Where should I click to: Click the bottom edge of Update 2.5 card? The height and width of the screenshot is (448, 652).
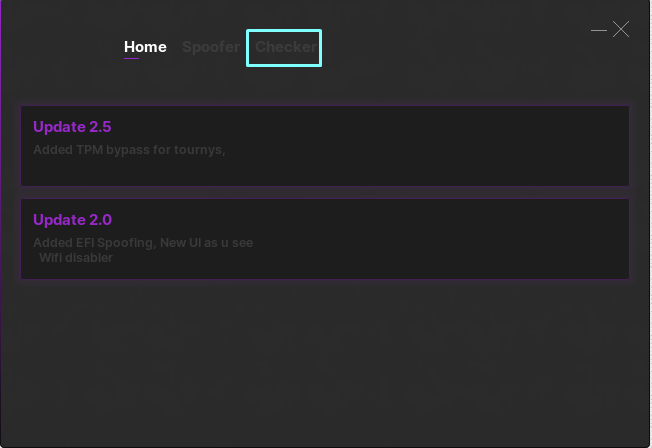[325, 185]
